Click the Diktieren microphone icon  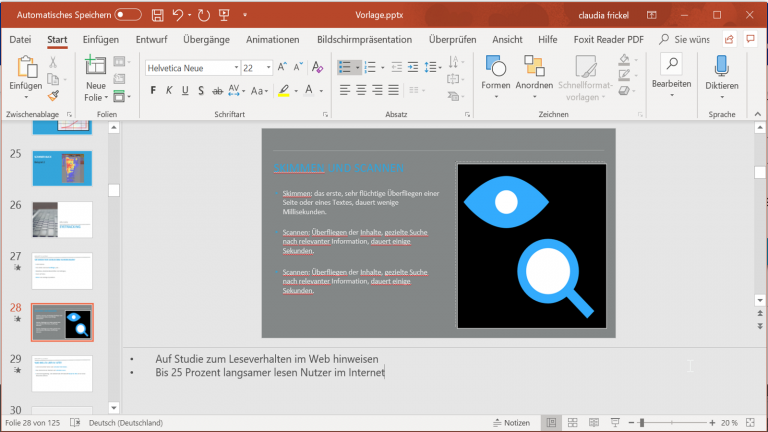(721, 66)
